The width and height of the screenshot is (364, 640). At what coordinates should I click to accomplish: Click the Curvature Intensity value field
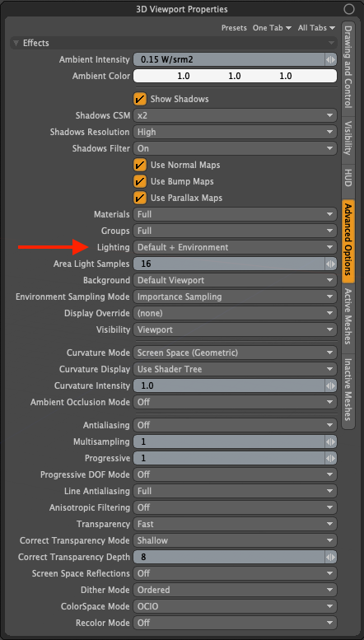pos(229,385)
